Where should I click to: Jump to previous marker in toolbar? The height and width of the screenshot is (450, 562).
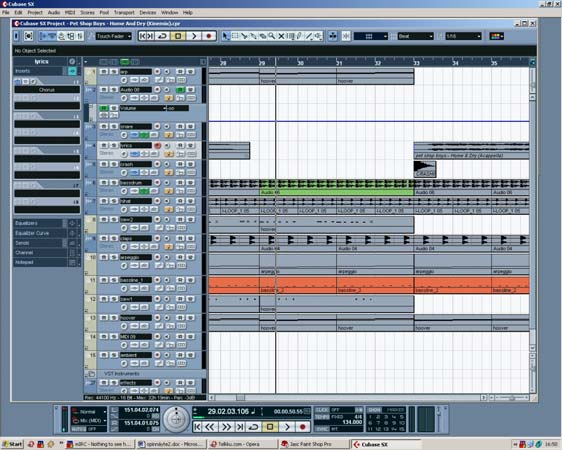click(142, 36)
